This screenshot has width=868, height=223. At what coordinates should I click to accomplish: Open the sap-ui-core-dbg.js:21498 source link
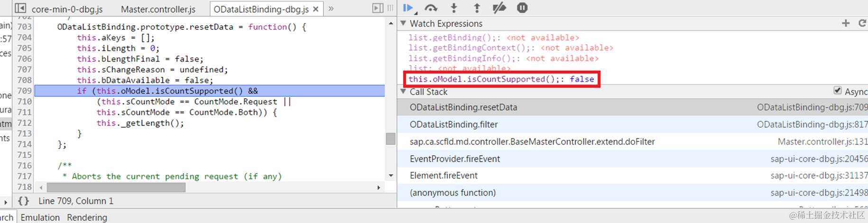819,193
